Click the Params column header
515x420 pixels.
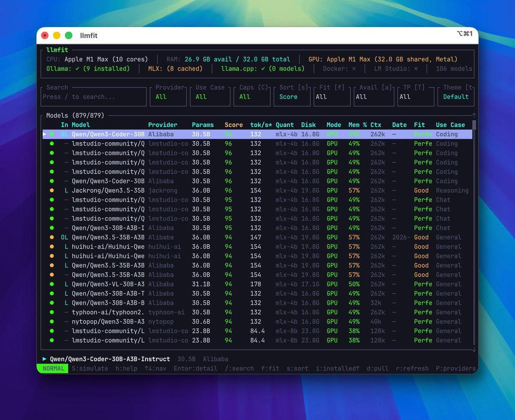point(203,125)
